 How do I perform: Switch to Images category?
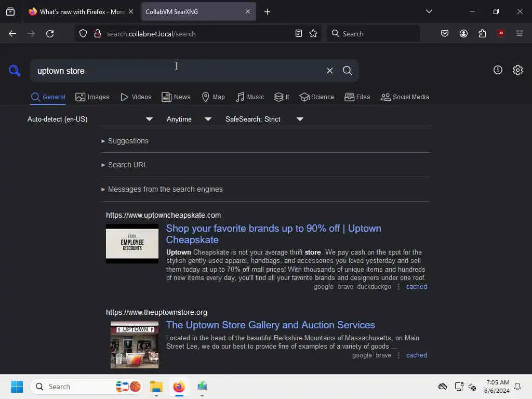pyautogui.click(x=92, y=97)
